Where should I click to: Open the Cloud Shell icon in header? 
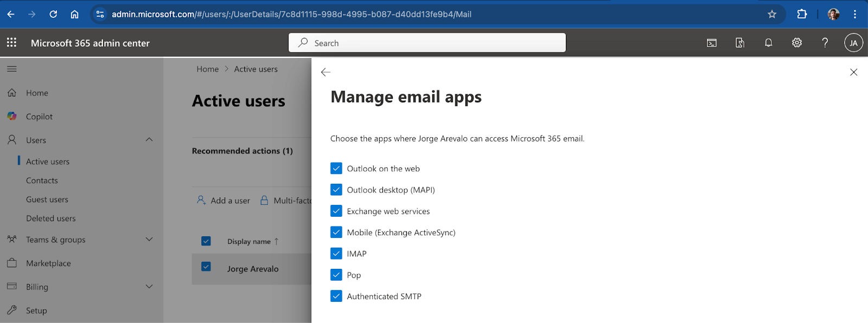click(712, 43)
